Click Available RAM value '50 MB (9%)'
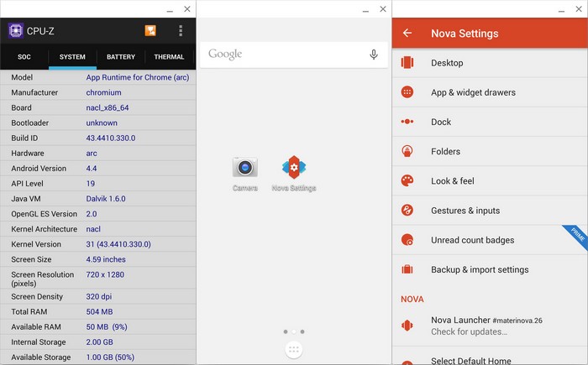Screen dimensions: 588x365 tap(107, 327)
